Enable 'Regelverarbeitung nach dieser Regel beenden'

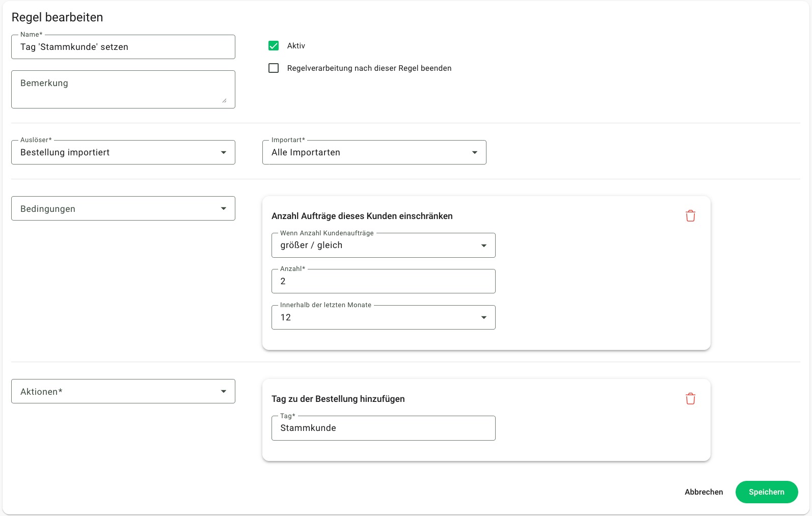[x=274, y=68]
